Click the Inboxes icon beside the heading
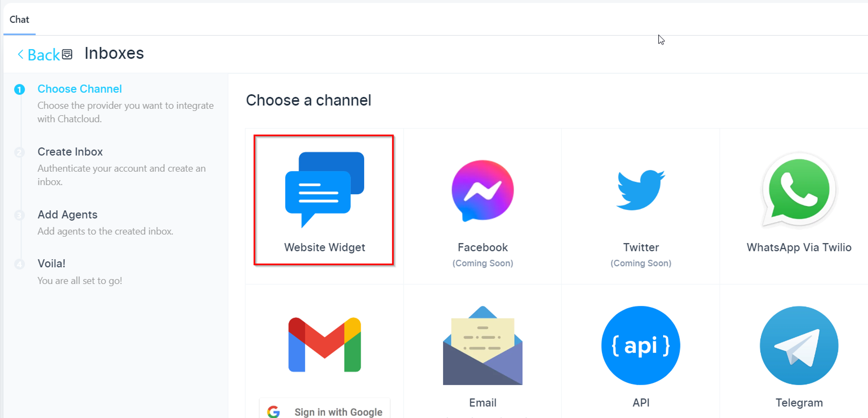This screenshot has width=868, height=418. (x=67, y=54)
